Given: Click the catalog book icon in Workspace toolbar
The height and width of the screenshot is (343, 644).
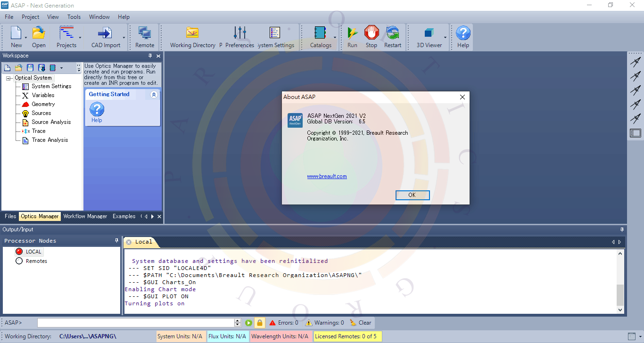Looking at the screenshot, I should click(52, 68).
